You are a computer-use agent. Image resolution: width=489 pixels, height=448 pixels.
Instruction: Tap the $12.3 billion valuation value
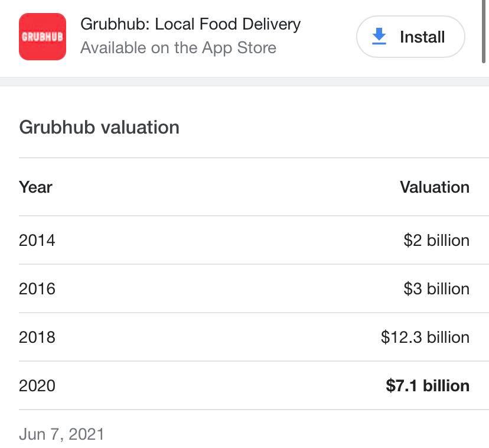[425, 337]
